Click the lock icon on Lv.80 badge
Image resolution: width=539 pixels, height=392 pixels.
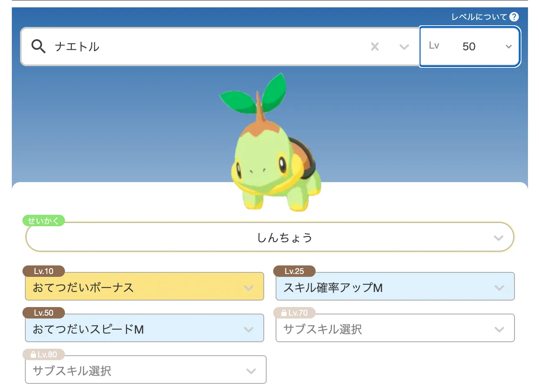[x=33, y=354]
